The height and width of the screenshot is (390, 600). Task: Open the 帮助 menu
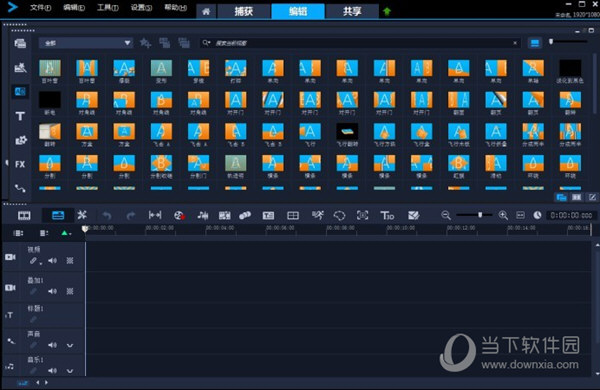tap(175, 7)
